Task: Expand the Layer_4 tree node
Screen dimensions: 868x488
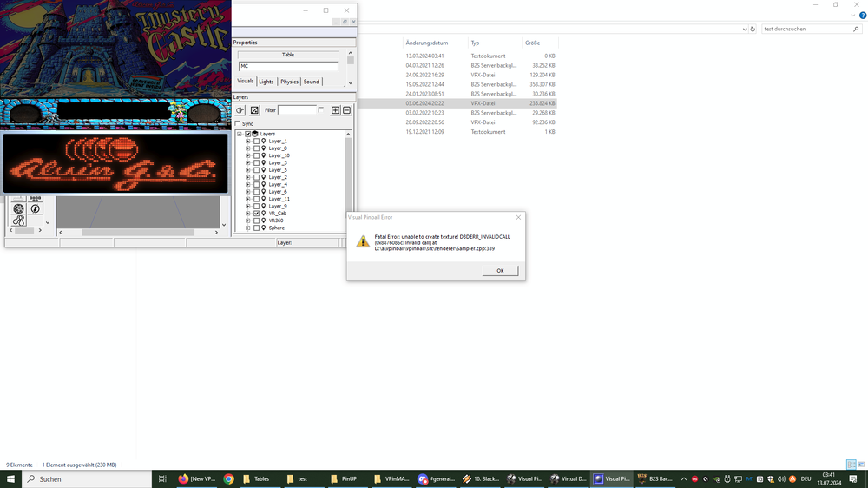Action: 248,184
